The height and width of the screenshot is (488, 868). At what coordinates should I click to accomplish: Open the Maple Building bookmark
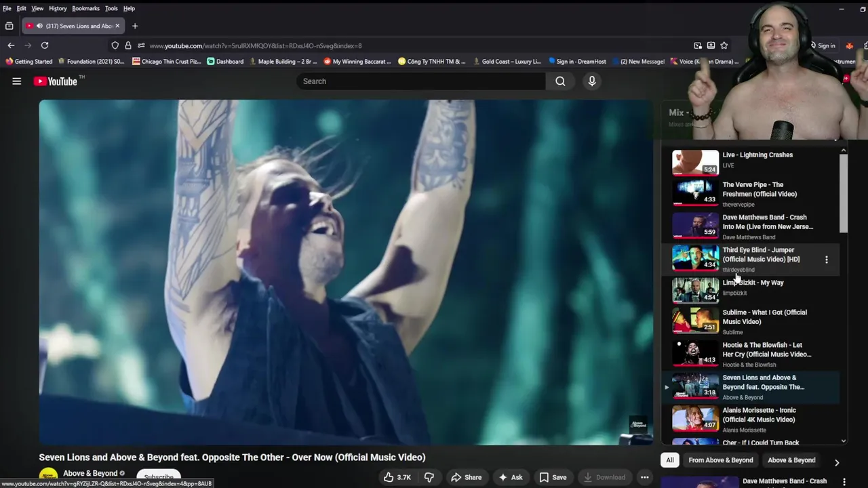[x=283, y=61]
